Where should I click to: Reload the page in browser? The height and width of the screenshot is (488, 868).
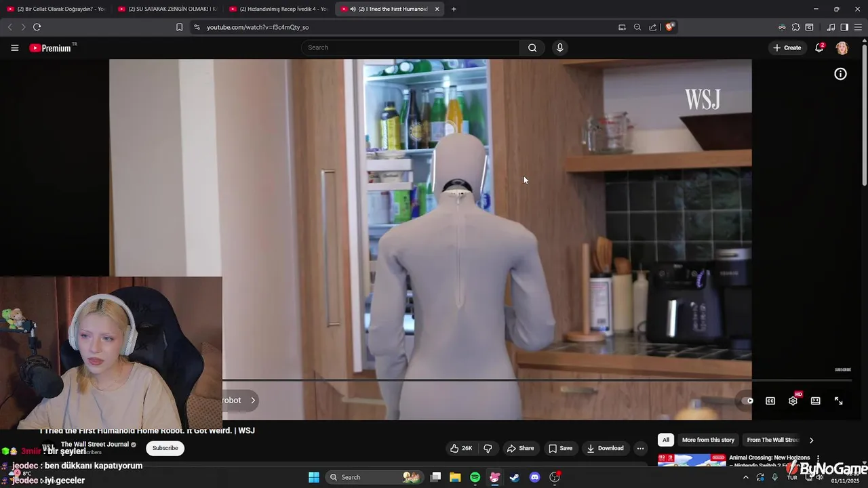[37, 27]
